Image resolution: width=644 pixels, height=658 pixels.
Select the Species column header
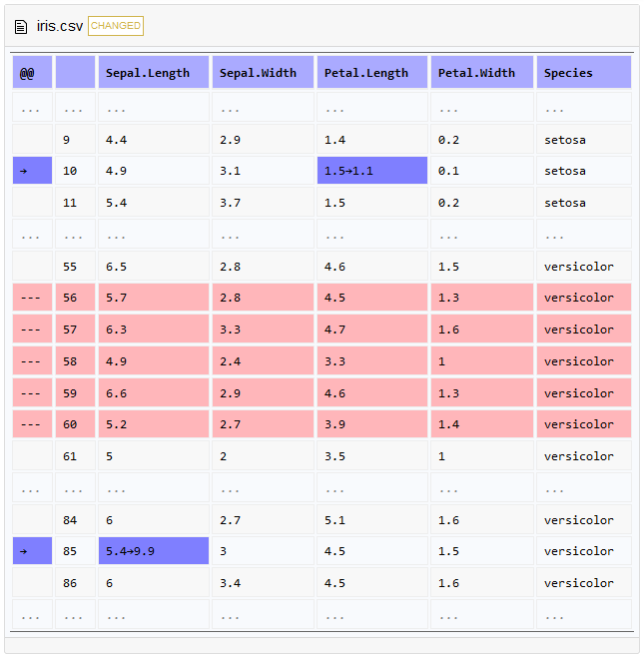(583, 73)
